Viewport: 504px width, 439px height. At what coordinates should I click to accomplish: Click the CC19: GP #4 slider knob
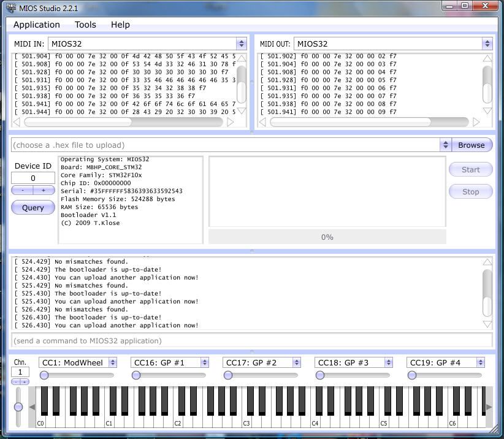(x=412, y=375)
